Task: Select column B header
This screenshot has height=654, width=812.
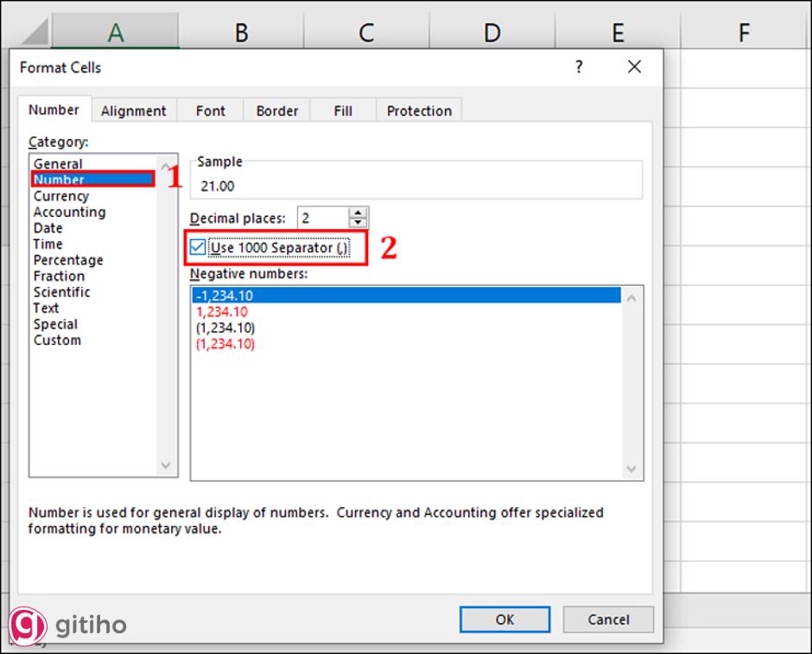Action: pyautogui.click(x=241, y=32)
